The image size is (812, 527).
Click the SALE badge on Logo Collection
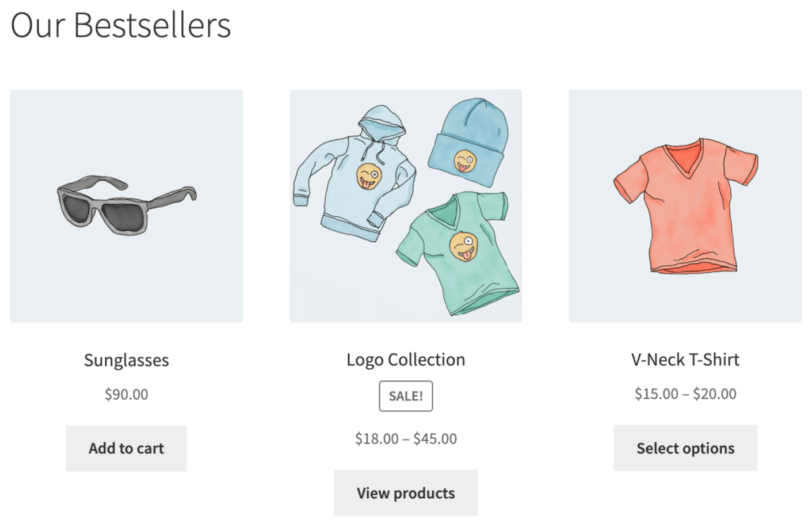pos(406,396)
